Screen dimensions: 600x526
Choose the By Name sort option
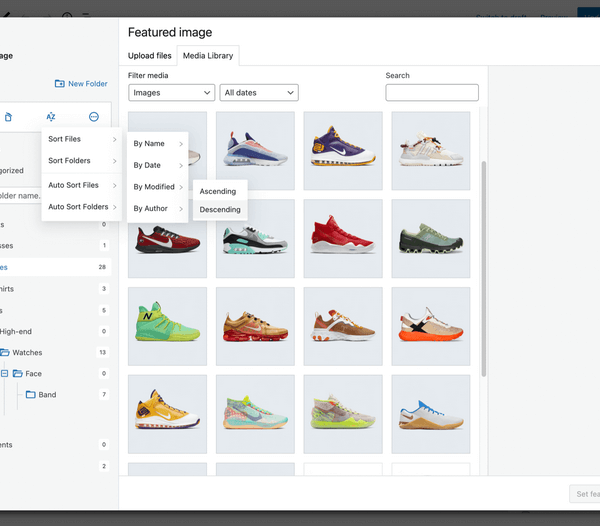(x=158, y=143)
